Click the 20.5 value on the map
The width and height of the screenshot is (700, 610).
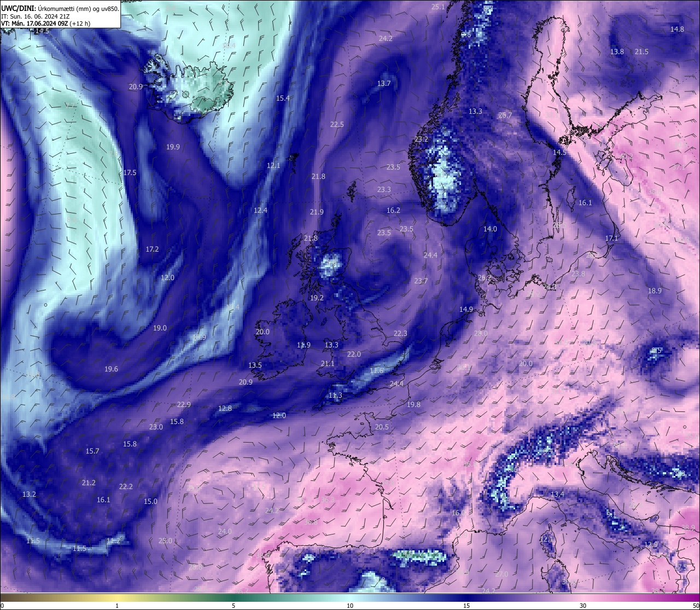pyautogui.click(x=382, y=427)
